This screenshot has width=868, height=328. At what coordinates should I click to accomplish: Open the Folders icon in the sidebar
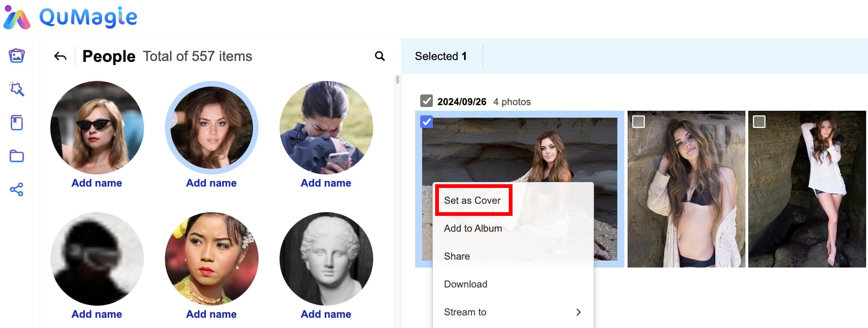[x=17, y=156]
